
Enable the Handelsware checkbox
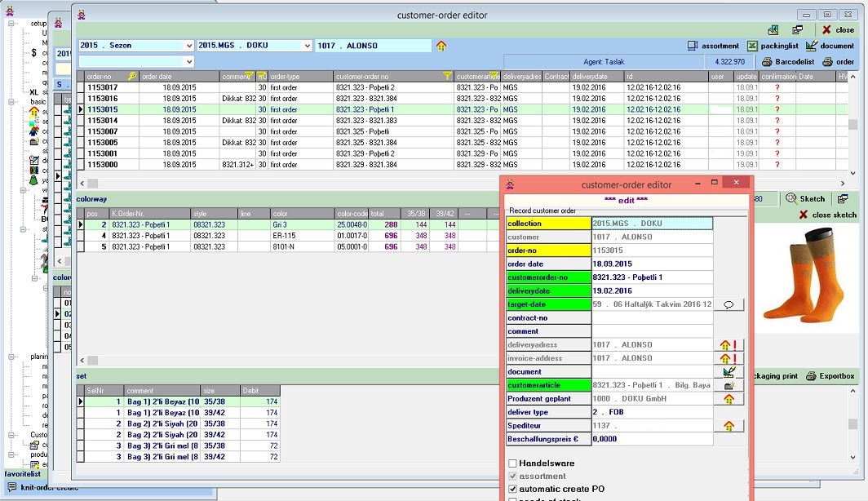coord(512,463)
